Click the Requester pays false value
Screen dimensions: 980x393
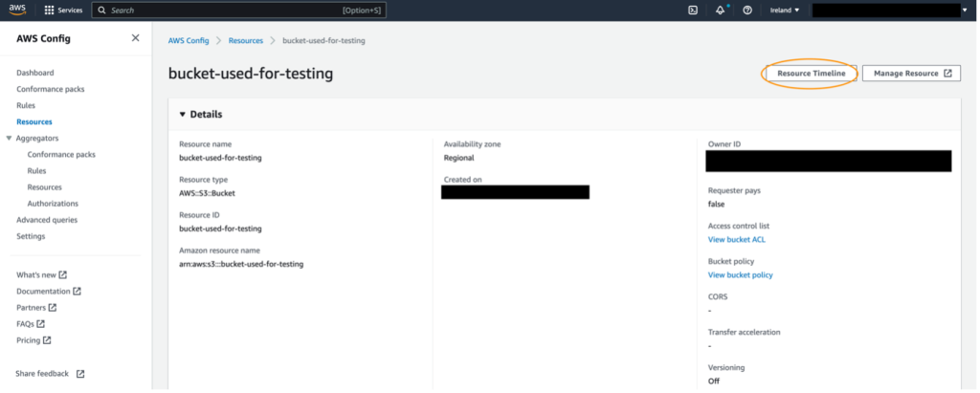tap(716, 204)
